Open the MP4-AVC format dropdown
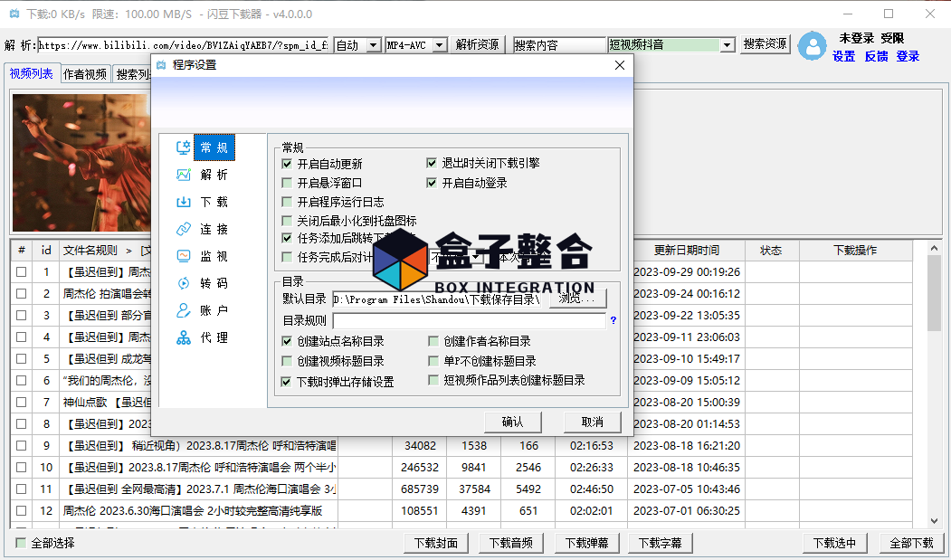The height and width of the screenshot is (560, 951). pyautogui.click(x=440, y=45)
